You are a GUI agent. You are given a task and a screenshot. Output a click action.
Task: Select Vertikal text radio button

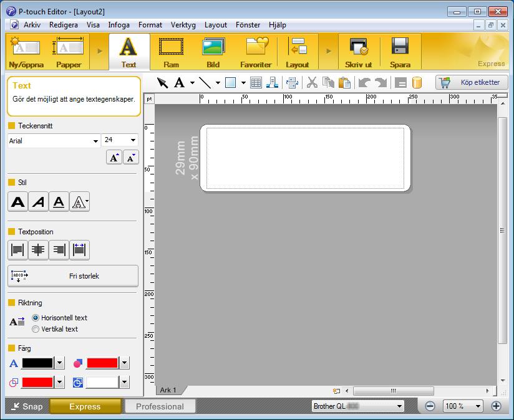[36, 329]
